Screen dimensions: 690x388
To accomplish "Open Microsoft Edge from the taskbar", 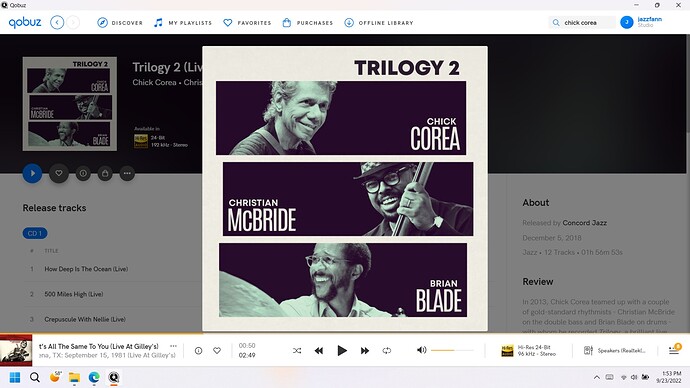I will 94,377.
